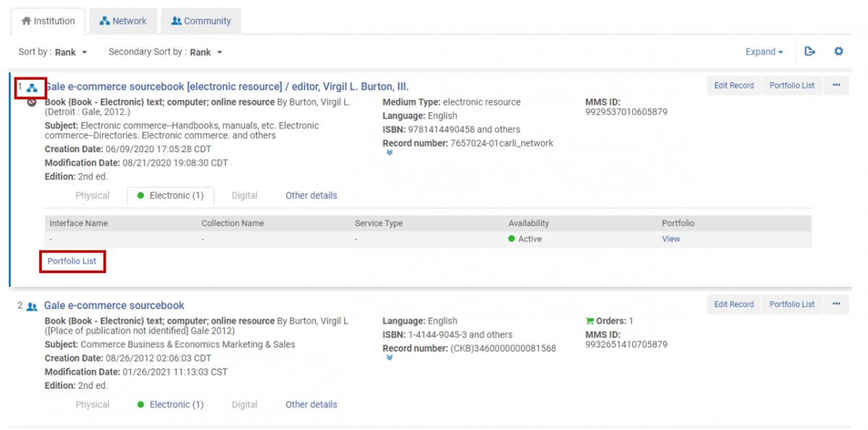
Task: Click Edit Record for first record
Action: (733, 85)
